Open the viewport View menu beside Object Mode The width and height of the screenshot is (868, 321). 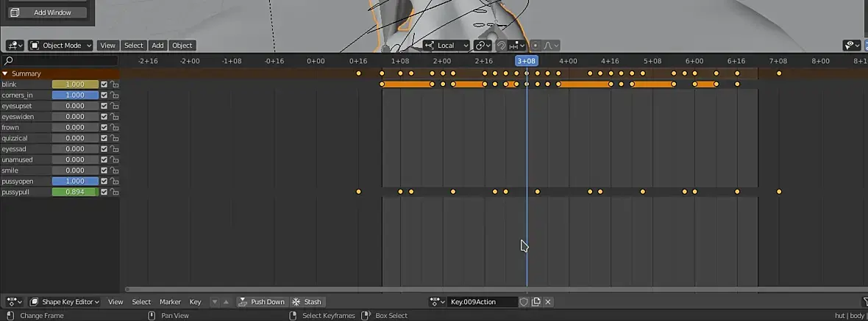click(108, 46)
